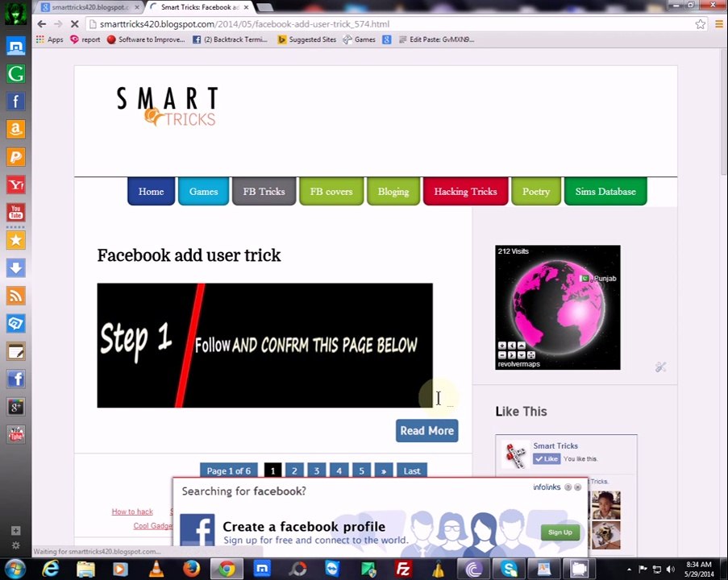Bookmark this page with the star
728x580 pixels.
[700, 24]
